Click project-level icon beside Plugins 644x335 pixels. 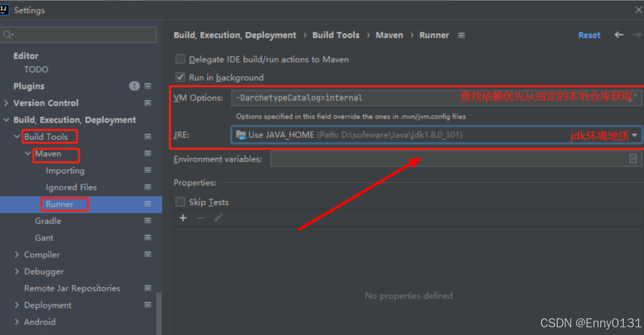point(148,86)
